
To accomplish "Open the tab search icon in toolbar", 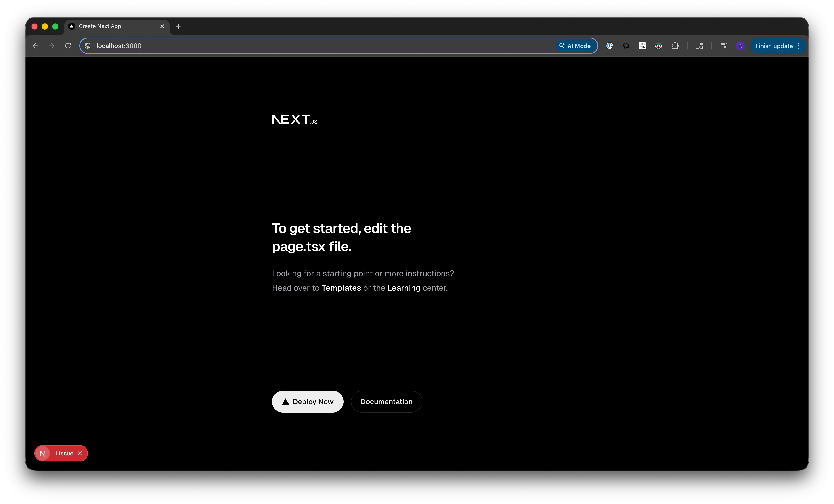I will (699, 46).
